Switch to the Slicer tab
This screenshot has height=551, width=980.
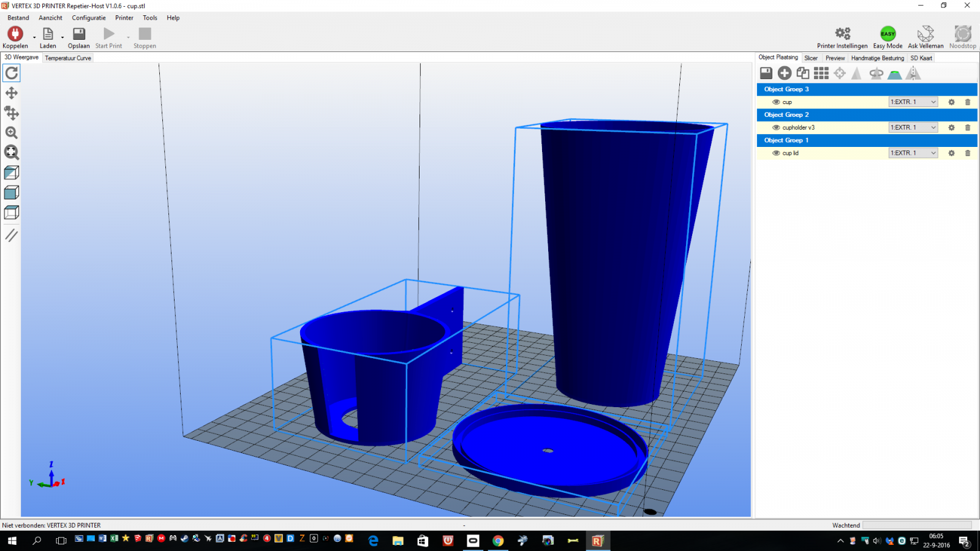click(811, 58)
